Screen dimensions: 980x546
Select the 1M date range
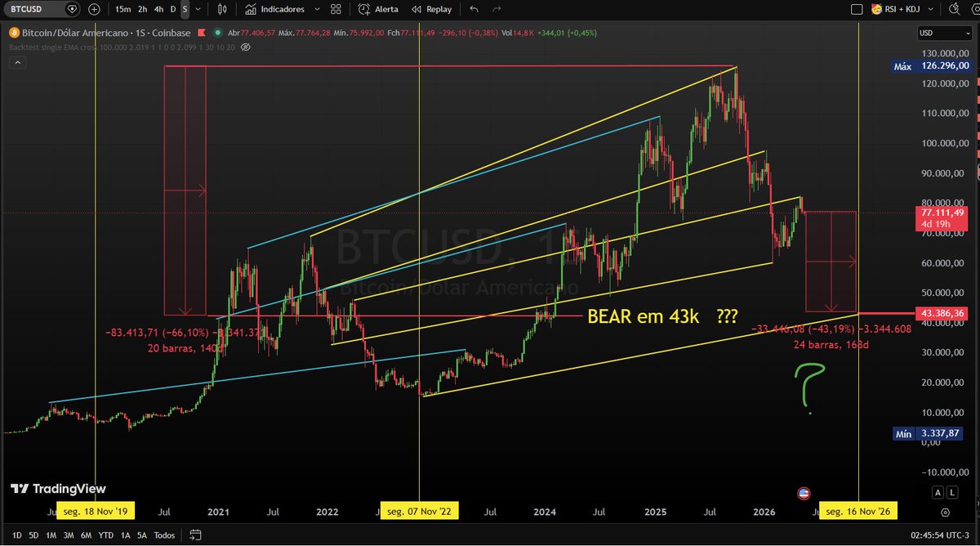pyautogui.click(x=51, y=535)
